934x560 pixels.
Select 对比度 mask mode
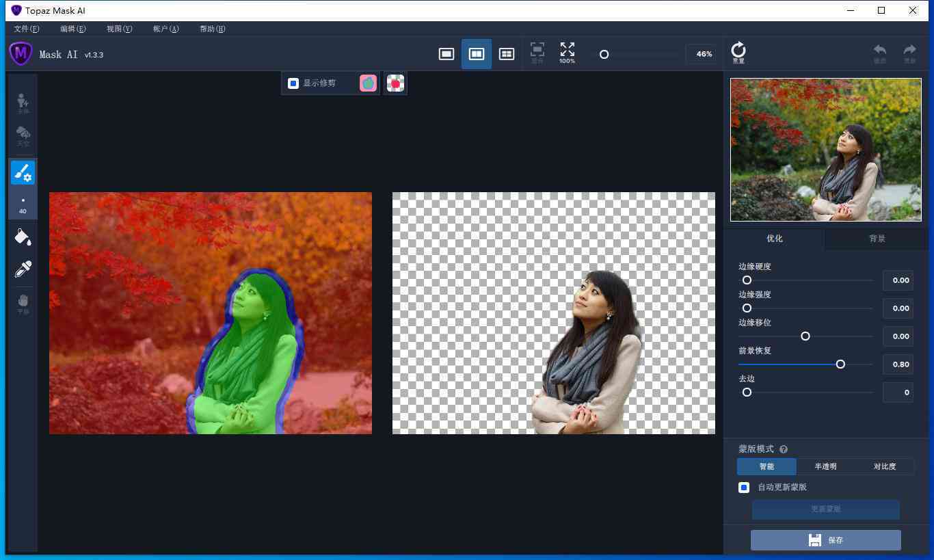point(884,466)
